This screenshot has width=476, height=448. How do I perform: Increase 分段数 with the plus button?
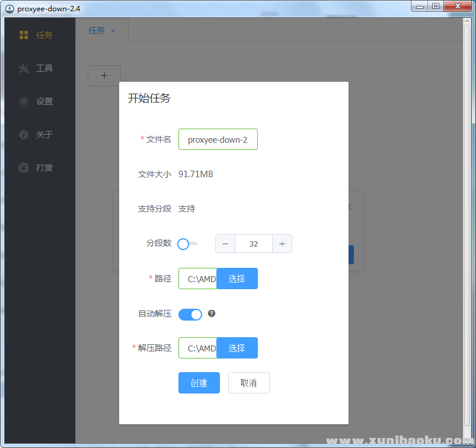282,244
